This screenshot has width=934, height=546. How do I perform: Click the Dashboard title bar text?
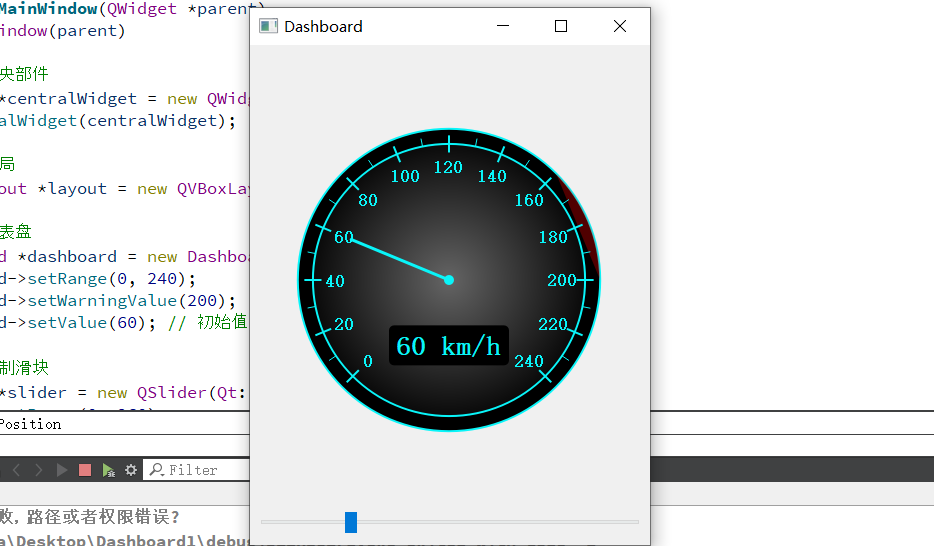(x=323, y=27)
